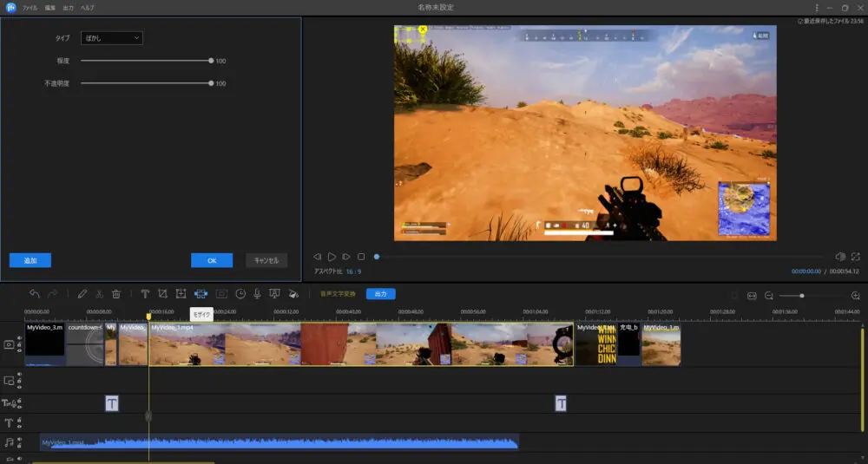Click the freeze frame icon after Mosaic
Viewport: 868px width, 464px height.
coord(221,294)
